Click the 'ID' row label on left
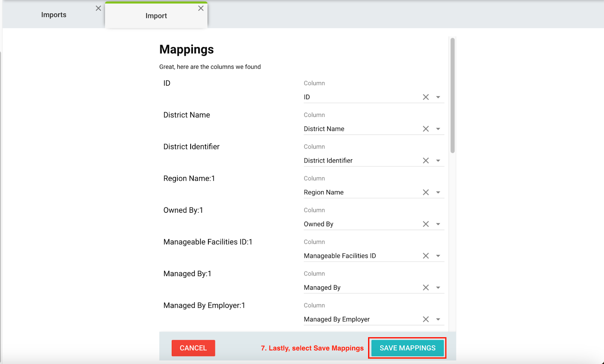 167,83
